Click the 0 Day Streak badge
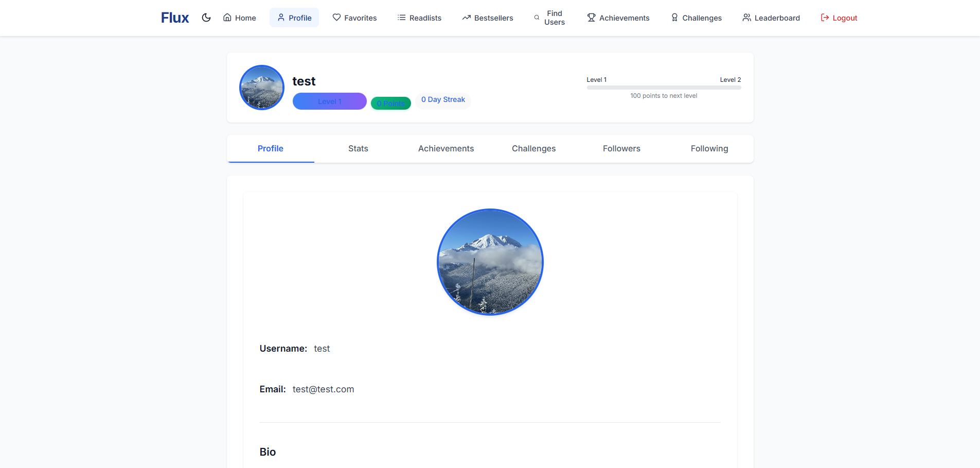The height and width of the screenshot is (468, 980). coord(443,99)
